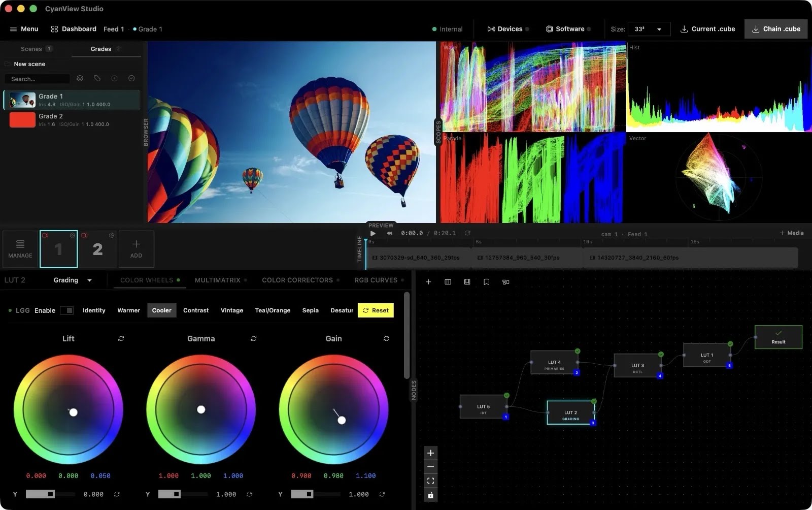Click the node arrangement icon in nodes toolbar
812x510 pixels.
coord(505,282)
